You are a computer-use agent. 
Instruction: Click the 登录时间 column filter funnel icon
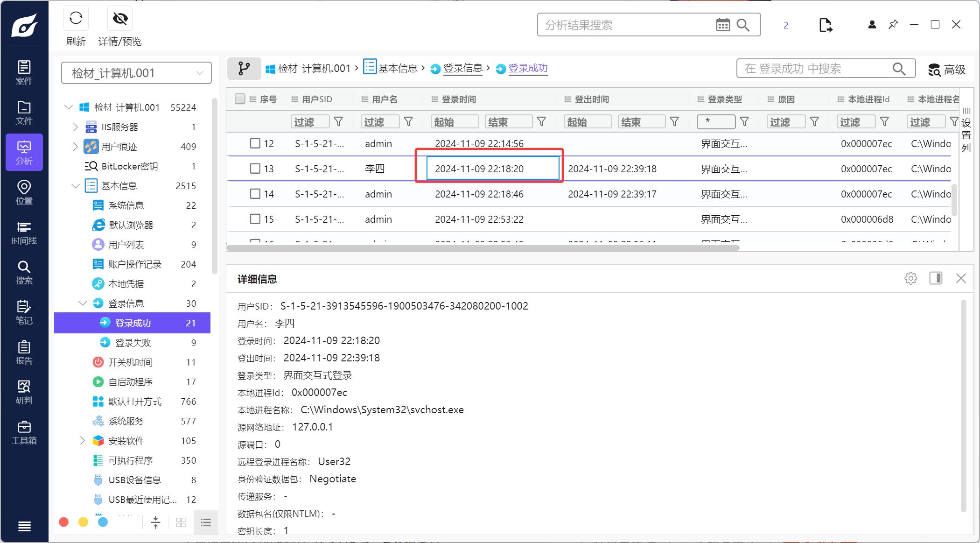coord(541,122)
